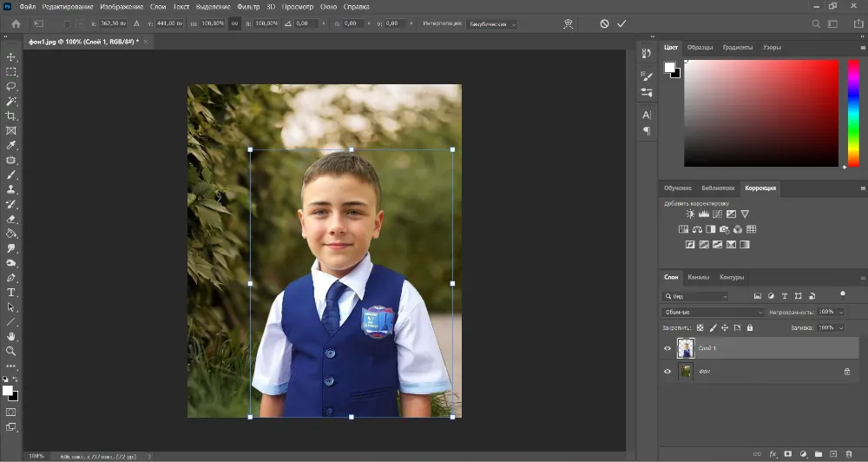The width and height of the screenshot is (868, 462).
Task: Open the Библиотеки panel tab
Action: click(x=718, y=188)
